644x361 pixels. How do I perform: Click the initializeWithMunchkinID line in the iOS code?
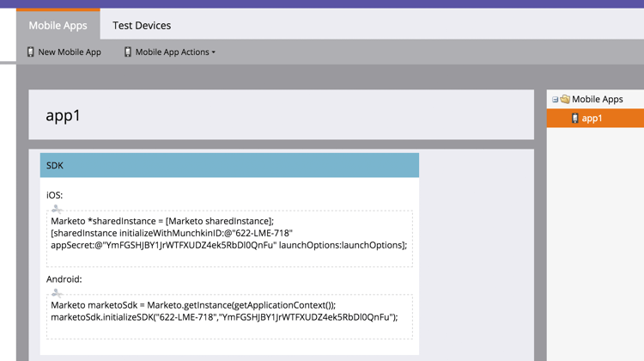click(172, 233)
